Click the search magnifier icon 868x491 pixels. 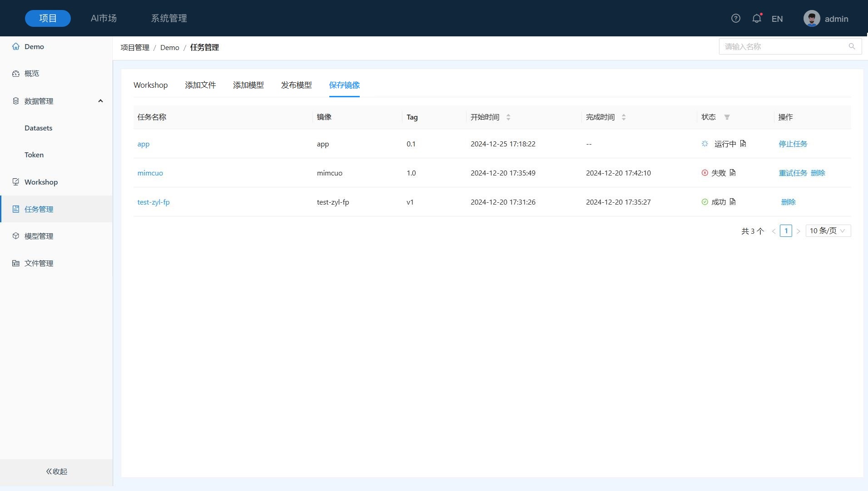852,46
